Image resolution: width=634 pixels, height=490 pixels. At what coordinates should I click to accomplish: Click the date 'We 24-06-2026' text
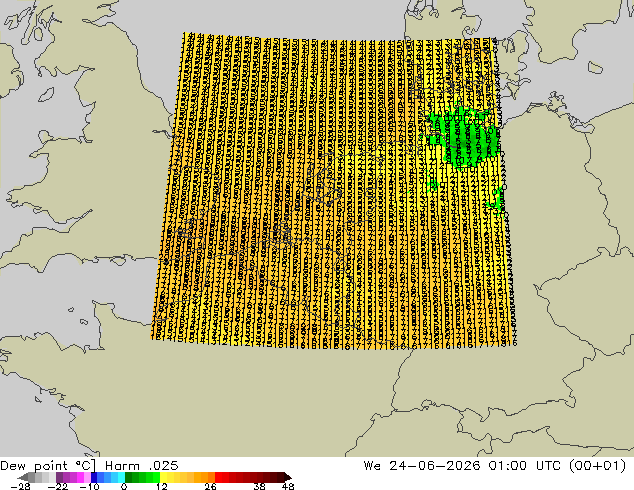point(422,466)
